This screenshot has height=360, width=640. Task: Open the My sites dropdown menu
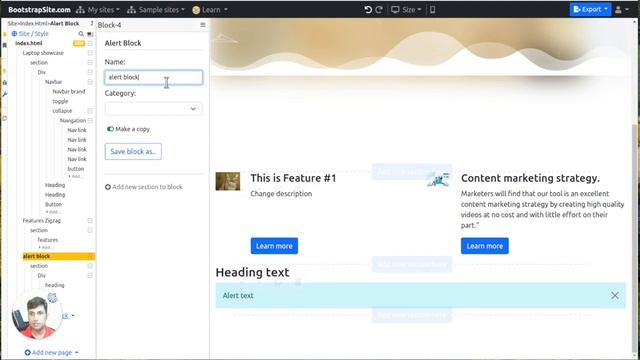click(98, 9)
